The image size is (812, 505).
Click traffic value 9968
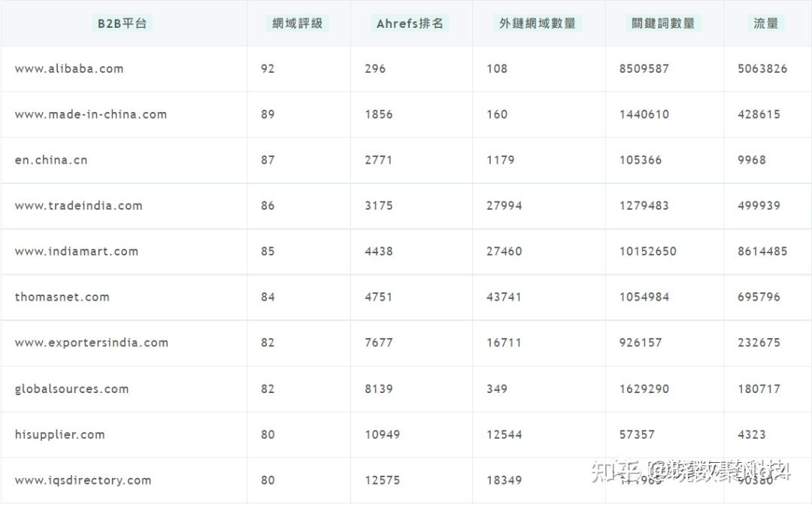751,160
